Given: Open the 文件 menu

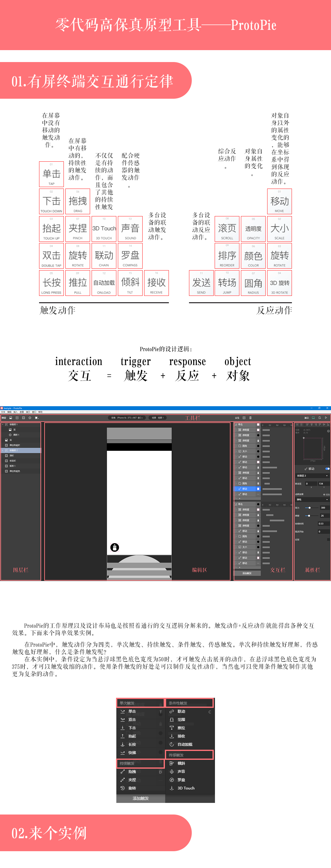Looking at the screenshot, I should pyautogui.click(x=3, y=412).
